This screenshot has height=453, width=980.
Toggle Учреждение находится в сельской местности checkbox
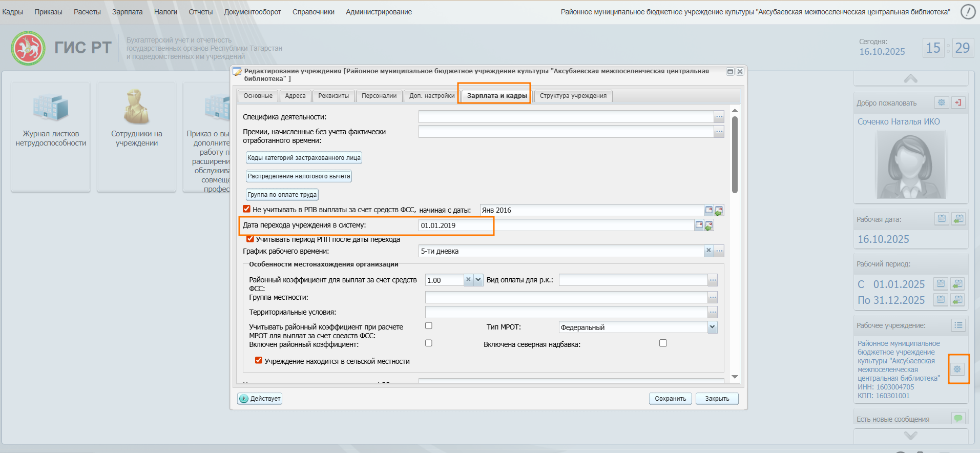click(259, 360)
